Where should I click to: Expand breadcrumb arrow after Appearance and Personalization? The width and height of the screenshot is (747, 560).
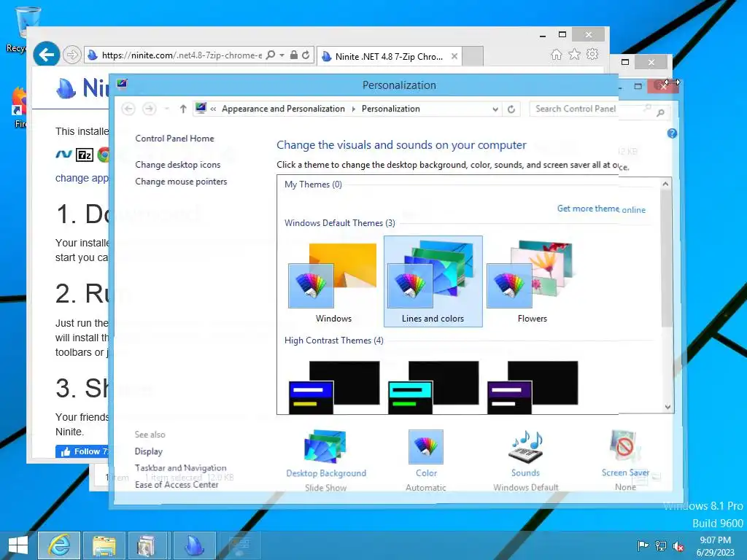354,109
